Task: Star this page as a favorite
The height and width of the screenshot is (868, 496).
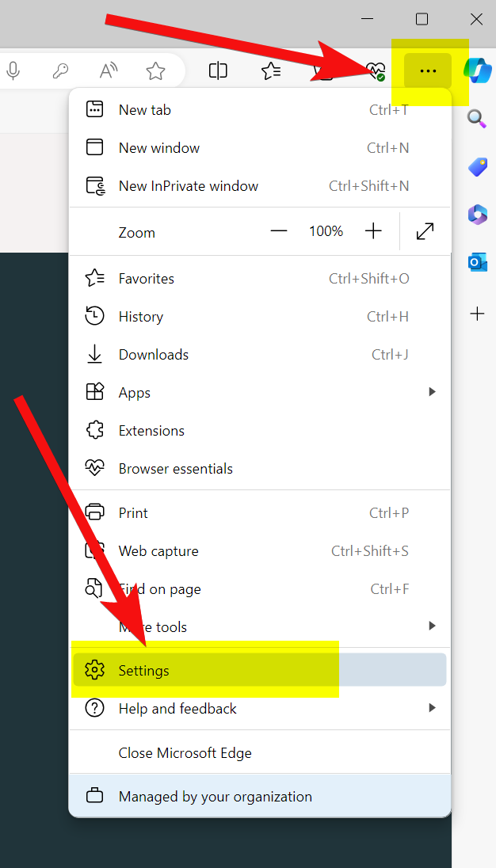Action: (x=156, y=71)
